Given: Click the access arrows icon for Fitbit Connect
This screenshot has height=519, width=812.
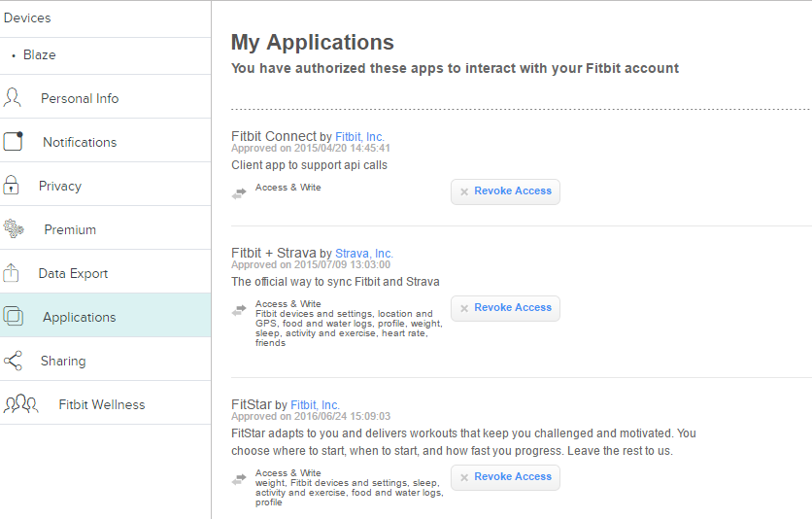Looking at the screenshot, I should (239, 193).
